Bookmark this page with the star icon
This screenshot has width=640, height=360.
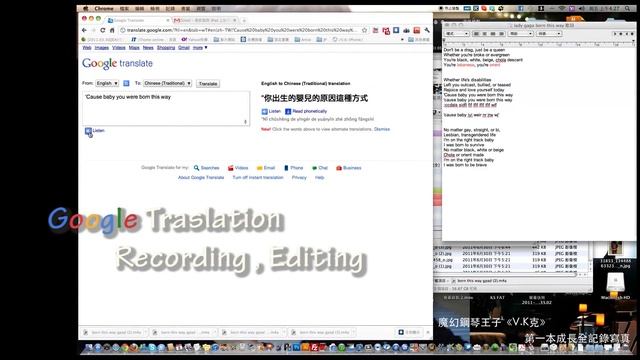click(364, 30)
